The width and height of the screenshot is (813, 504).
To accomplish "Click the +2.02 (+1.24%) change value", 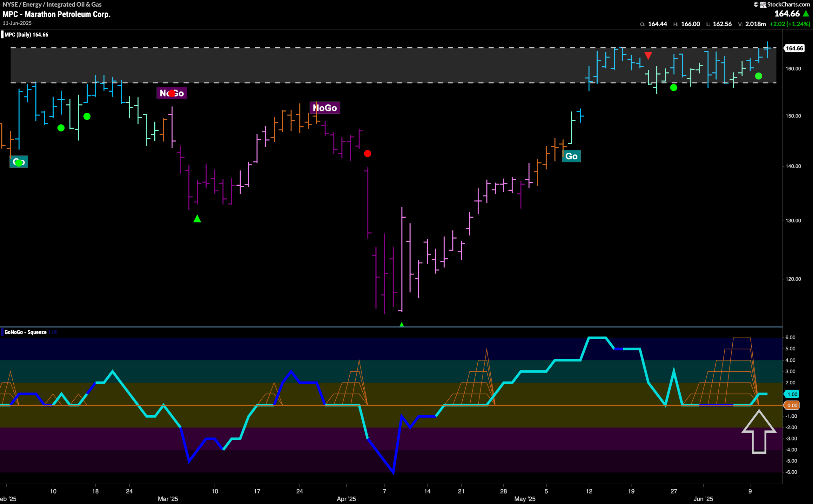I will pyautogui.click(x=789, y=24).
